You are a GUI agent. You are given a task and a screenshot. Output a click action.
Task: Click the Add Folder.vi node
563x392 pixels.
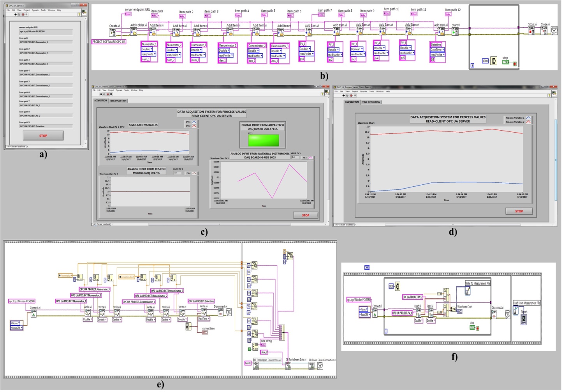[x=134, y=31]
